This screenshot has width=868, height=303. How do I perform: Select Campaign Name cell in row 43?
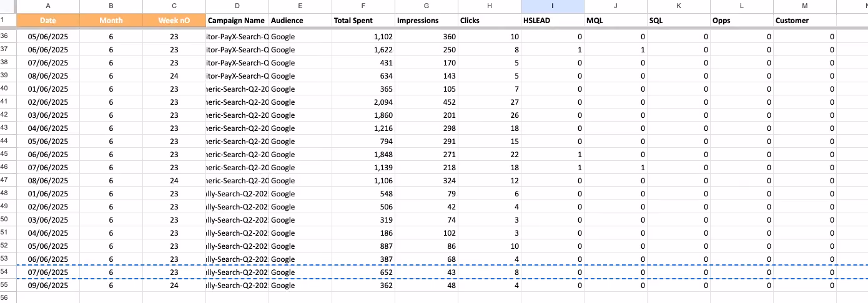(237, 128)
